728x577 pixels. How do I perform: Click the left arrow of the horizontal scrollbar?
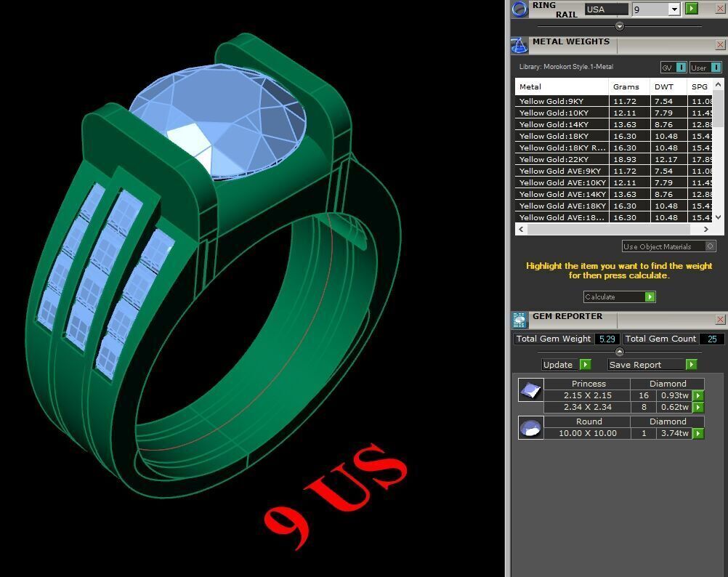(x=521, y=230)
